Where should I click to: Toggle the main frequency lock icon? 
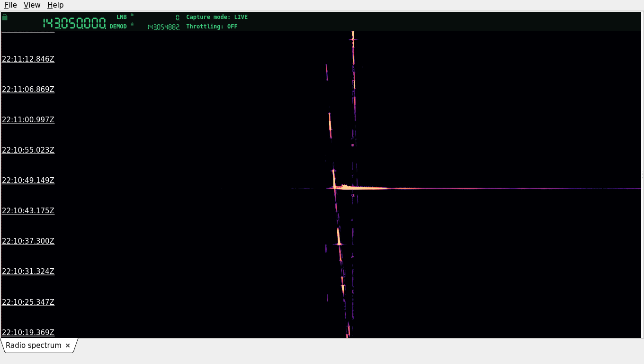tap(5, 17)
